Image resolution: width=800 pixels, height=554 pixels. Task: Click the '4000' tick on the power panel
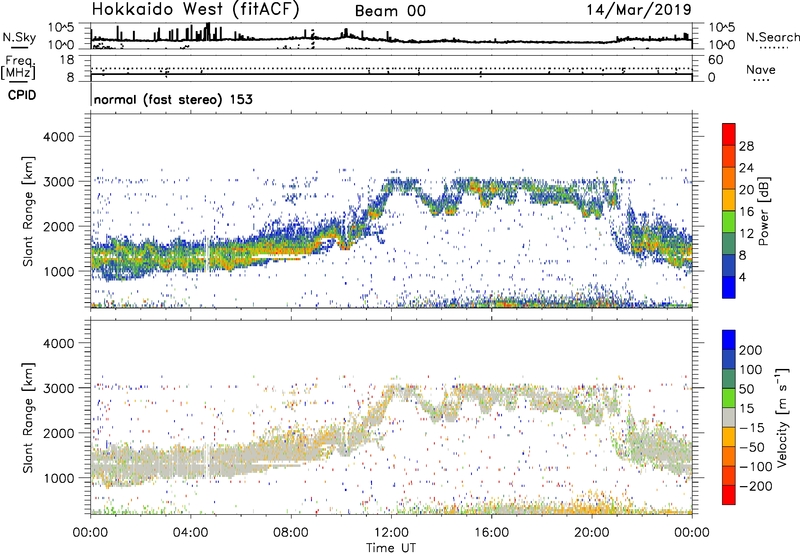click(58, 137)
